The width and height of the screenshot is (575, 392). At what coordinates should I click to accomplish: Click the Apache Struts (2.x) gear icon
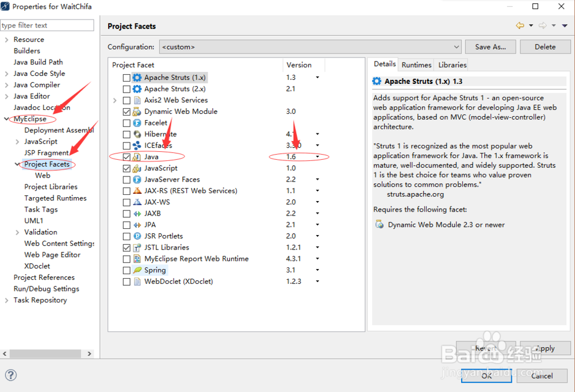click(137, 89)
